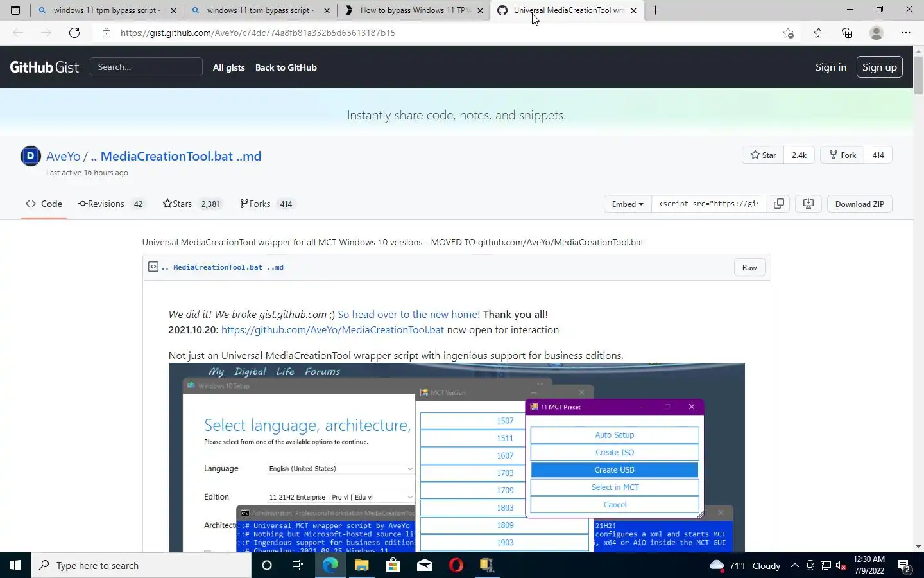View site information lock icon
Image resolution: width=924 pixels, height=578 pixels.
107,33
